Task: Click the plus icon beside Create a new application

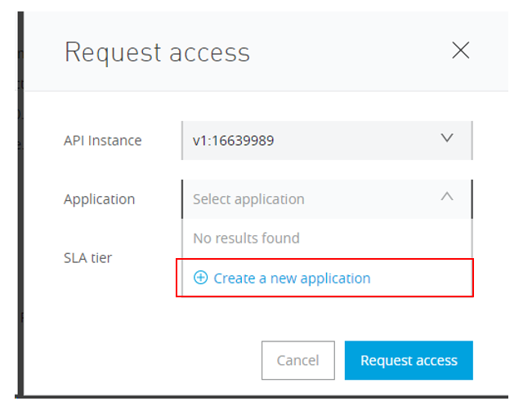Action: coord(200,278)
